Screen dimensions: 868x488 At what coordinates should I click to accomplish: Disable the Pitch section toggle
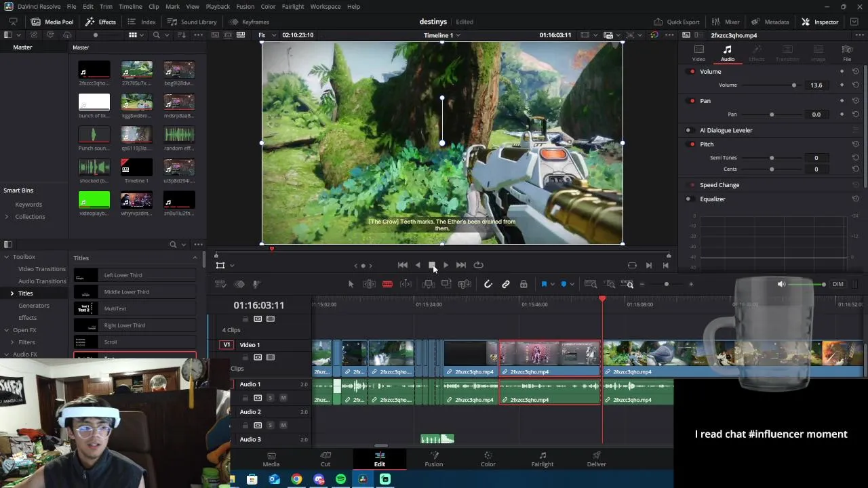[x=692, y=144]
